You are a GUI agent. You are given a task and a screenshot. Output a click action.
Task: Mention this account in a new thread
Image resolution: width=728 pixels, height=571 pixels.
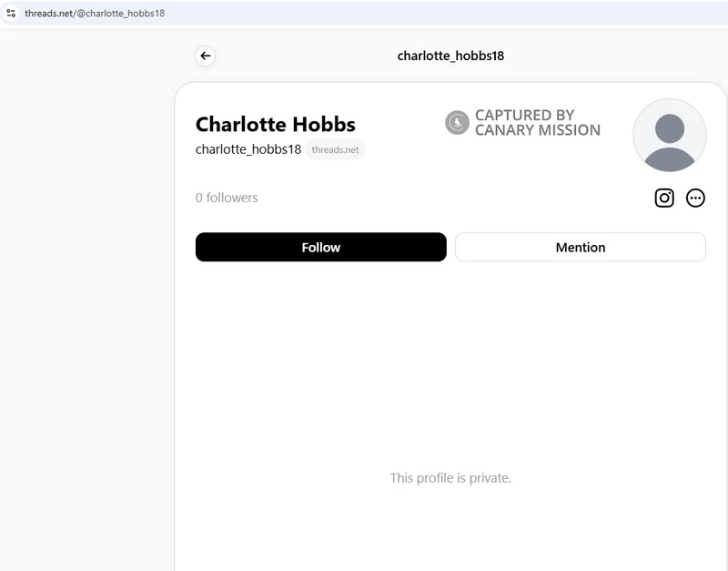click(580, 247)
